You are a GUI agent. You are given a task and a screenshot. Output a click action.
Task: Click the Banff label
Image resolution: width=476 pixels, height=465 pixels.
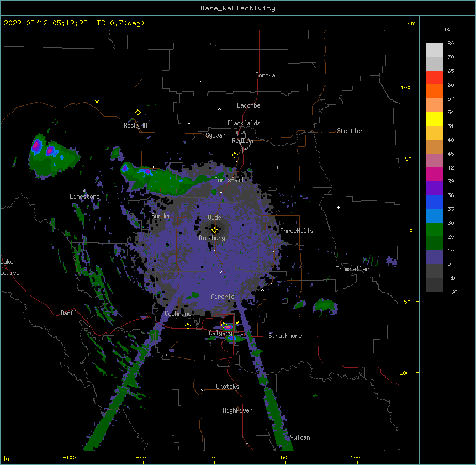[68, 313]
